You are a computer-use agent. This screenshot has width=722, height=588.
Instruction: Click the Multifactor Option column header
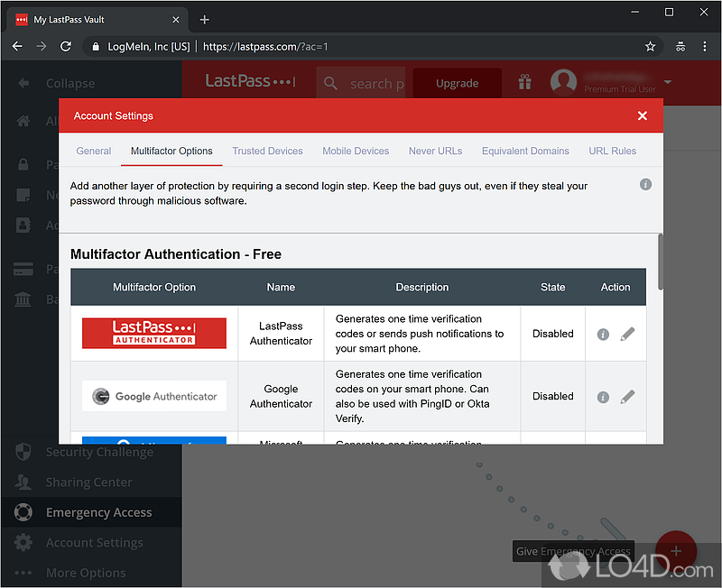click(x=154, y=287)
